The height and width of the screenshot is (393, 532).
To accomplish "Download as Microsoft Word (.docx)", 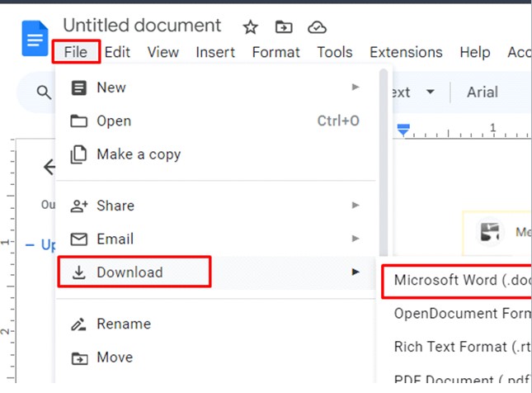I will pos(456,282).
